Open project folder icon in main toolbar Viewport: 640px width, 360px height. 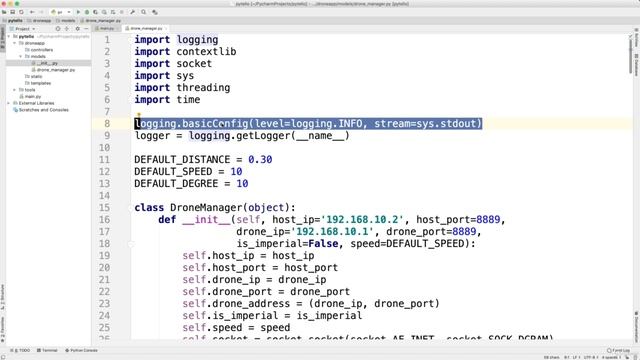point(4,12)
